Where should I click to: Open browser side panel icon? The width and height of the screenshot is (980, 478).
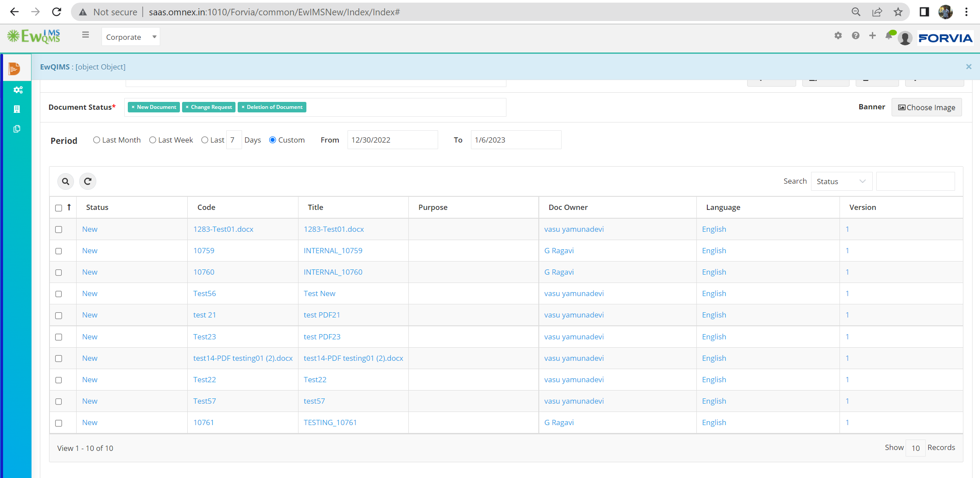[924, 12]
